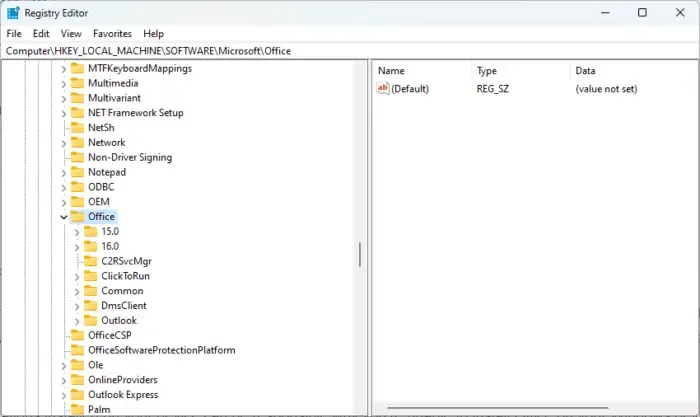
Task: Click the (Default) string value icon
Action: [x=382, y=89]
